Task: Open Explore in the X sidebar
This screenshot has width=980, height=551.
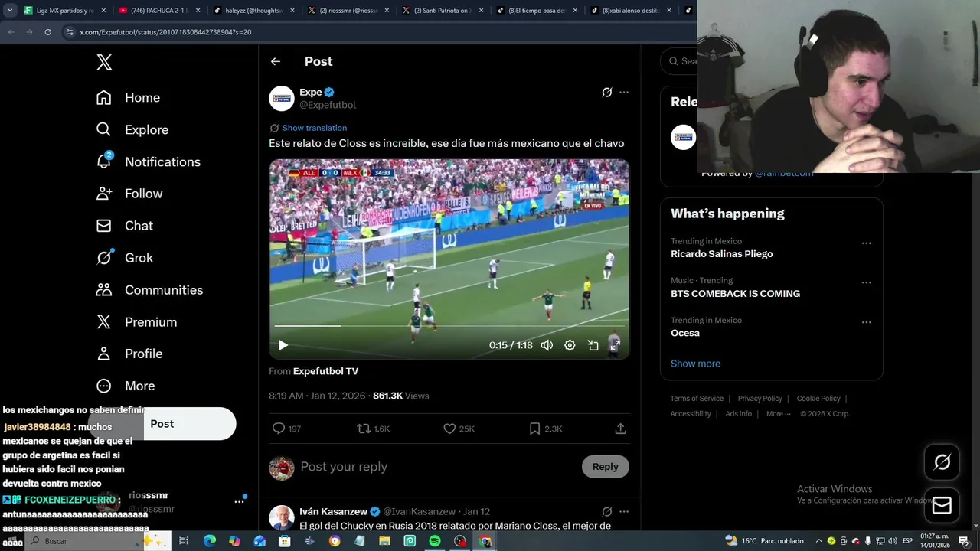Action: tap(132, 130)
